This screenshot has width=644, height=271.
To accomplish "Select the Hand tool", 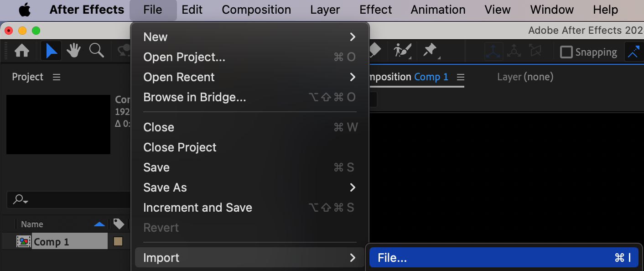I will pos(73,51).
